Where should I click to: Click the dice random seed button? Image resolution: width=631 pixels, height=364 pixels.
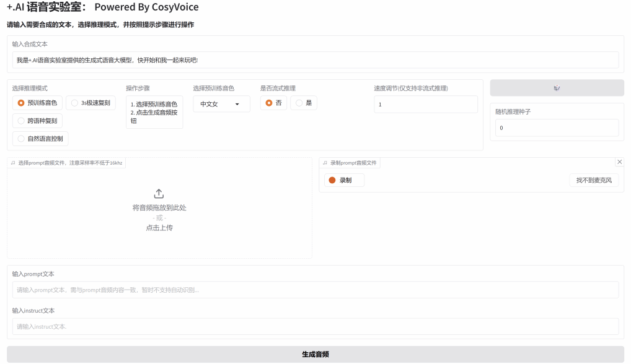pyautogui.click(x=557, y=88)
